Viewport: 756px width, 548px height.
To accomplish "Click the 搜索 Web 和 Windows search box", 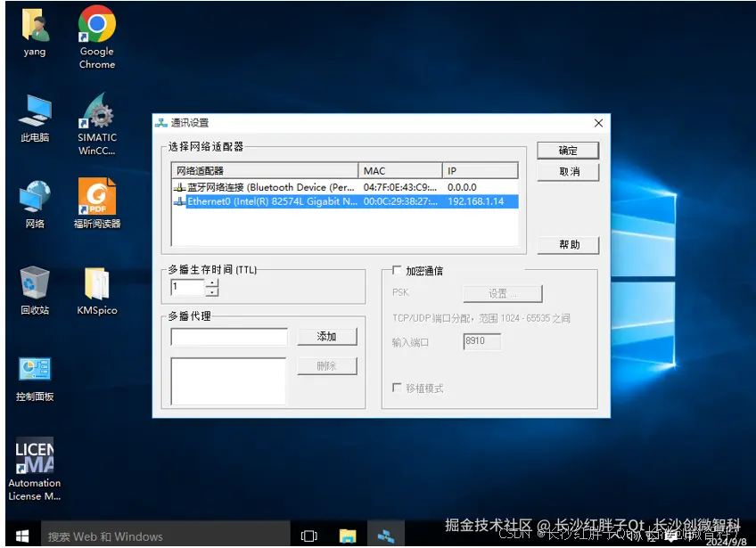I will coord(166,536).
